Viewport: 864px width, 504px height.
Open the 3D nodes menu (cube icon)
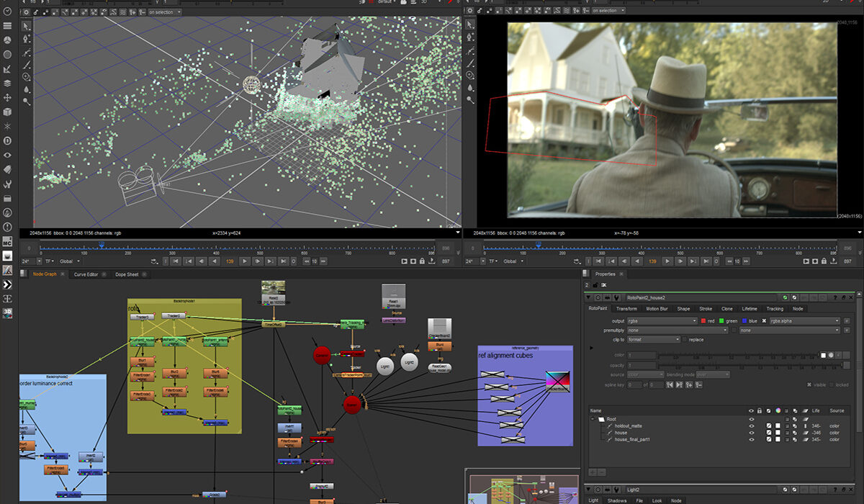click(x=7, y=112)
